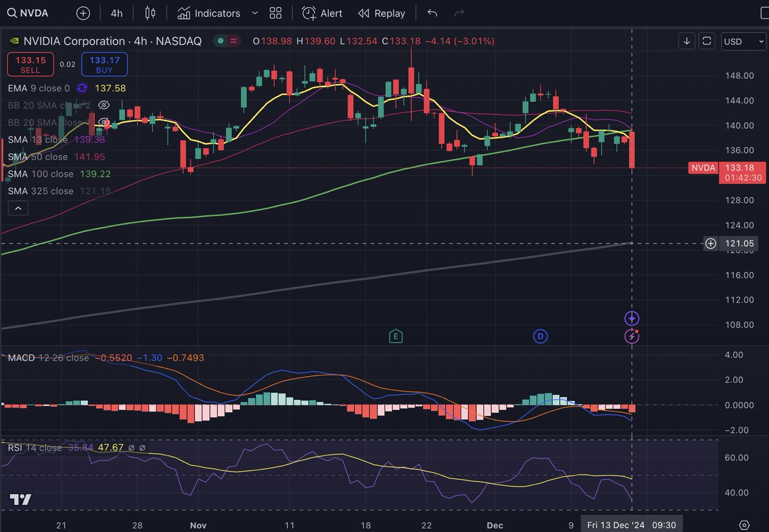Click the green market status dot
Image resolution: width=769 pixels, height=532 pixels.
(220, 41)
